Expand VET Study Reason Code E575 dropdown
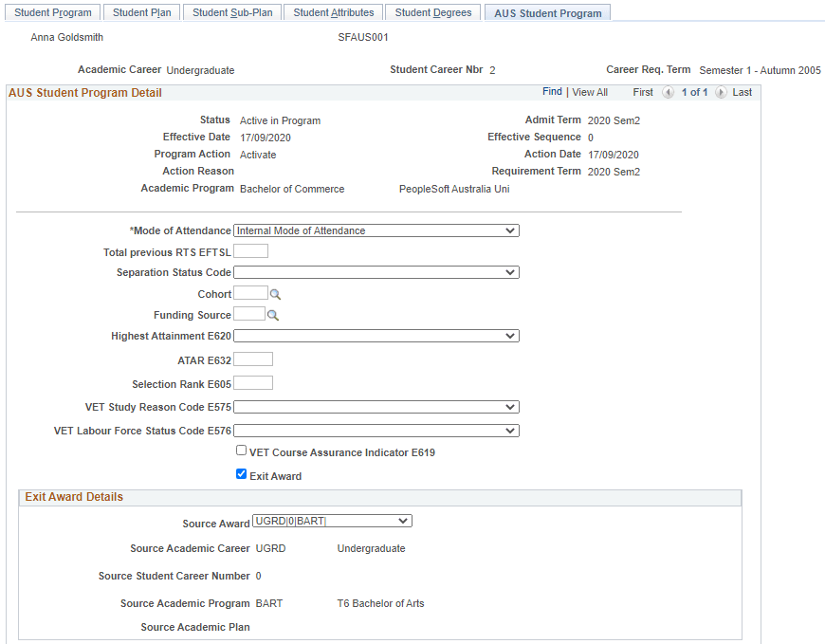This screenshot has height=644, width=825. pyautogui.click(x=376, y=407)
